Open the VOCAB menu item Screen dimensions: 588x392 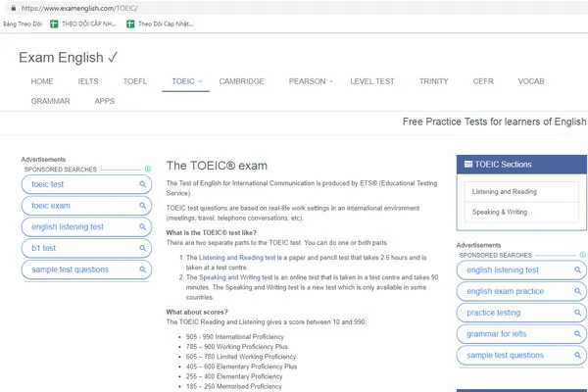[x=531, y=81]
